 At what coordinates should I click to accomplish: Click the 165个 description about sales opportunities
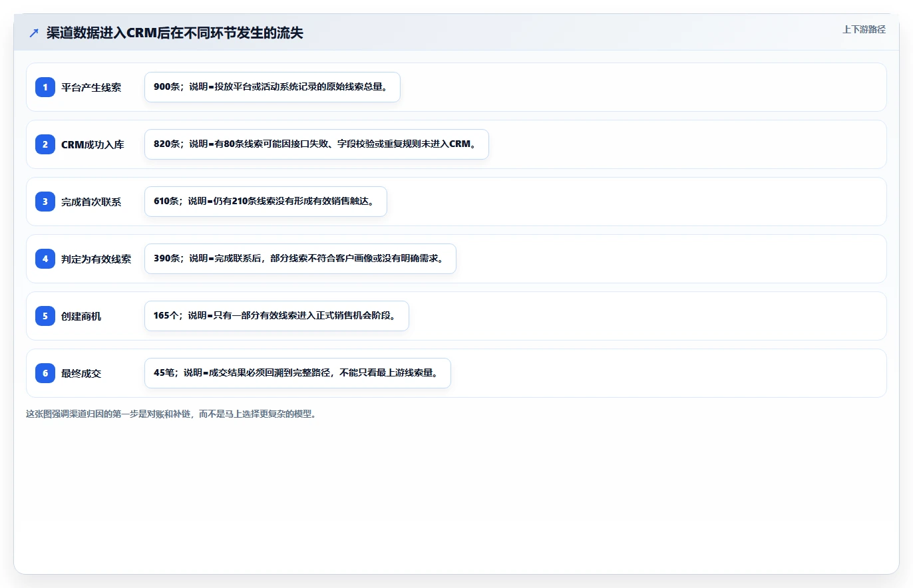point(277,316)
